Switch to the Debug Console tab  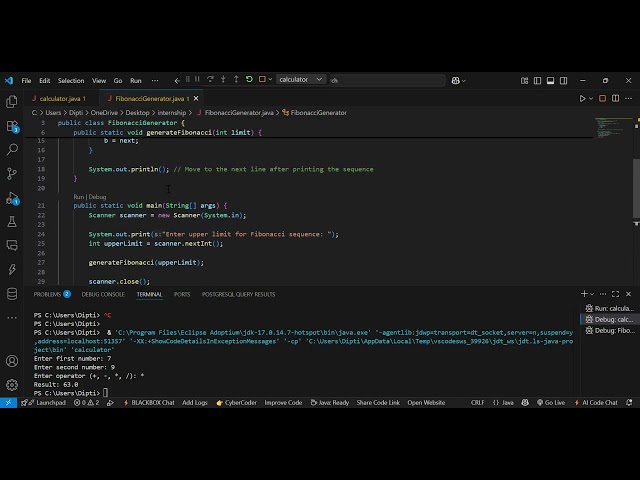click(x=103, y=294)
